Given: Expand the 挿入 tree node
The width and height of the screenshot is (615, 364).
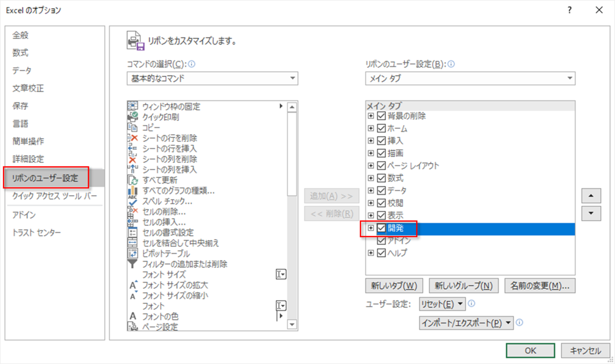Looking at the screenshot, I should pyautogui.click(x=371, y=140).
